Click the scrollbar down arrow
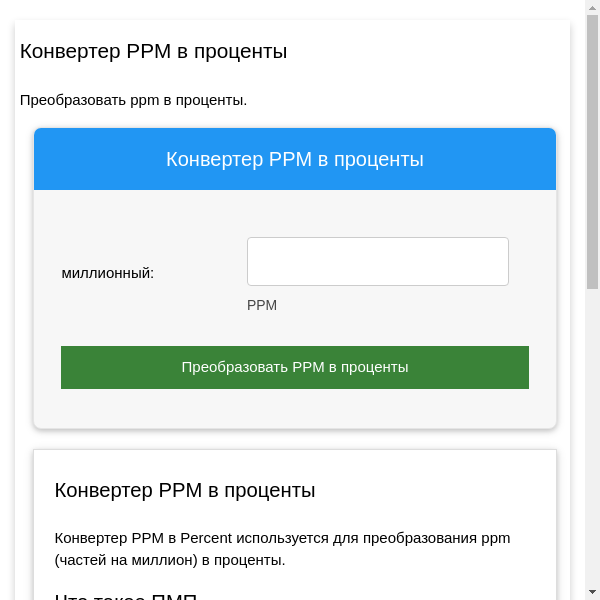 point(592,592)
